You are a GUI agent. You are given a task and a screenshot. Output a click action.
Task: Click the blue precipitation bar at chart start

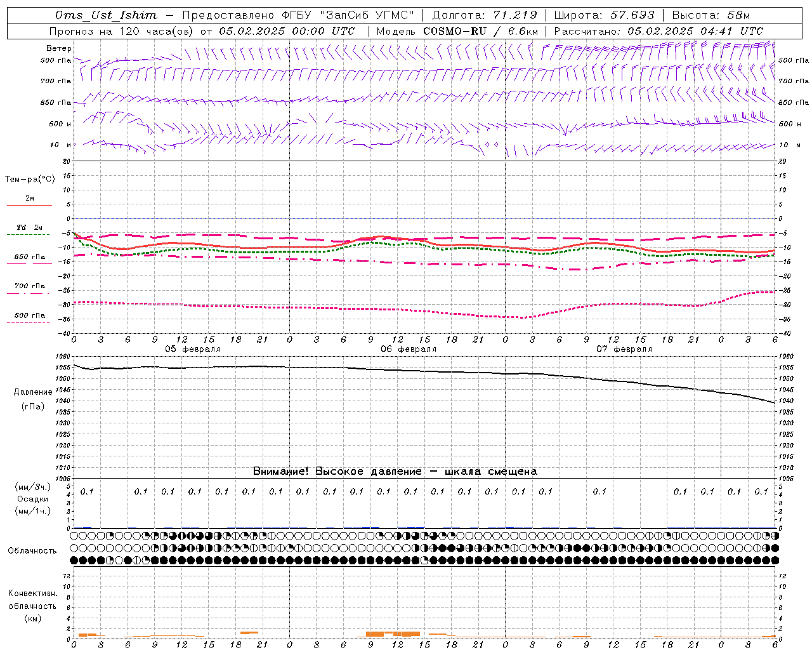[87, 527]
